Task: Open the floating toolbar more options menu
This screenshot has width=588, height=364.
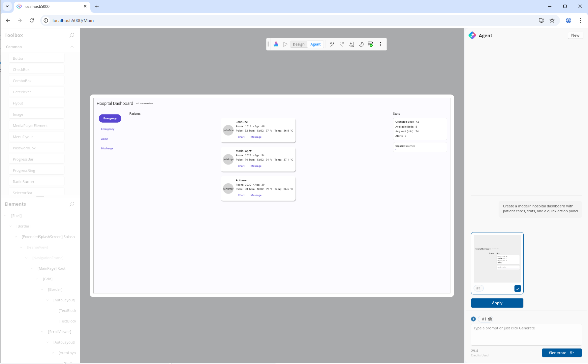Action: [x=380, y=44]
